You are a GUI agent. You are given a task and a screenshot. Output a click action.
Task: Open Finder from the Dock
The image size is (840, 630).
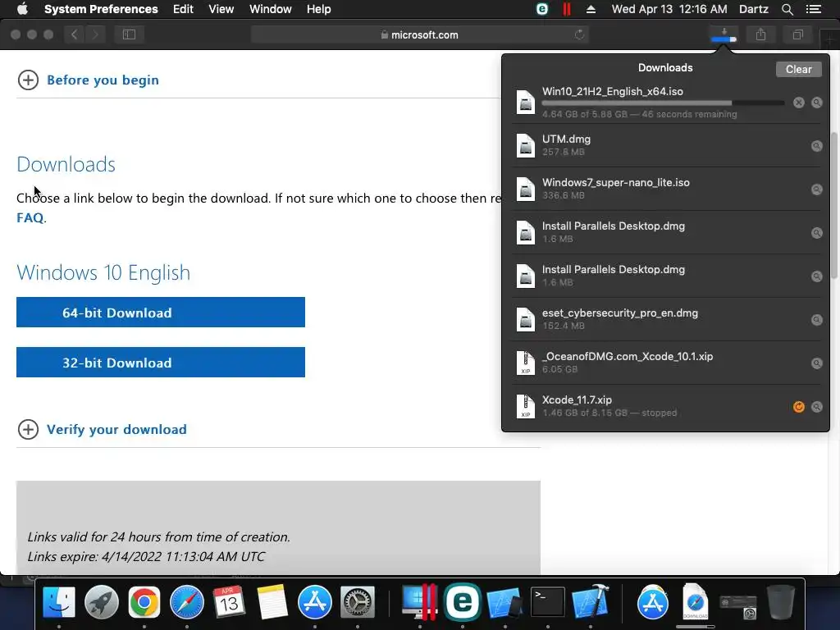pos(59,601)
